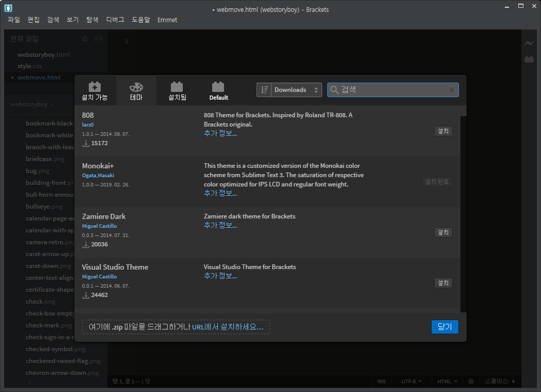The height and width of the screenshot is (392, 541).
Task: Open more info link for Zamiere Dark
Action: [x=220, y=225]
